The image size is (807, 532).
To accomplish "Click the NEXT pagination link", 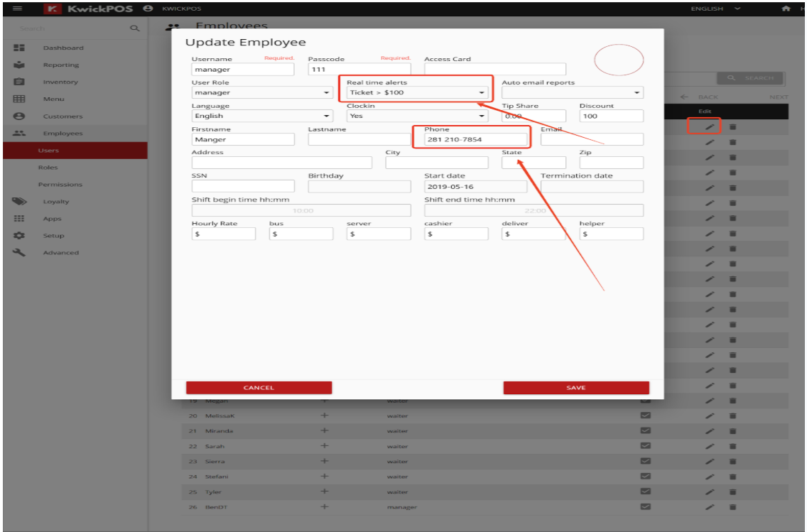I will [x=779, y=97].
